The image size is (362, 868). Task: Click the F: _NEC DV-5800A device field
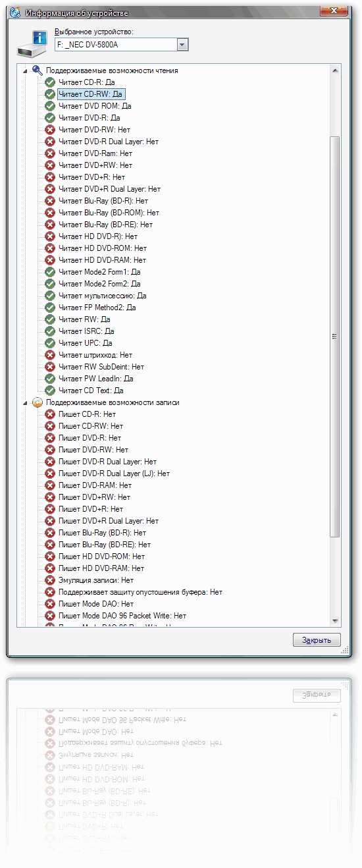pyautogui.click(x=115, y=45)
